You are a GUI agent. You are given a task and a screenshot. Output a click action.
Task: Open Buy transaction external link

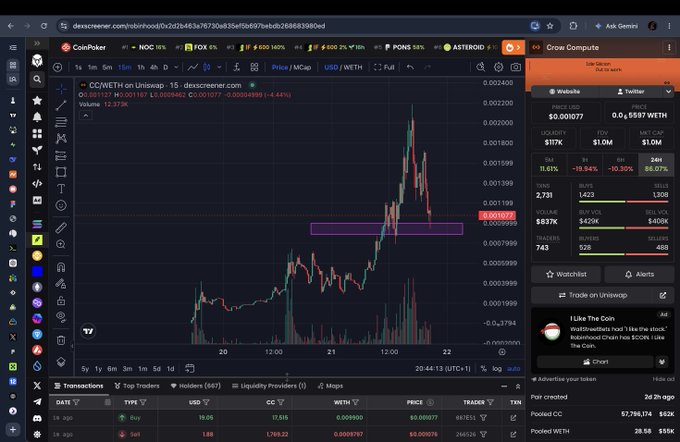[513, 418]
